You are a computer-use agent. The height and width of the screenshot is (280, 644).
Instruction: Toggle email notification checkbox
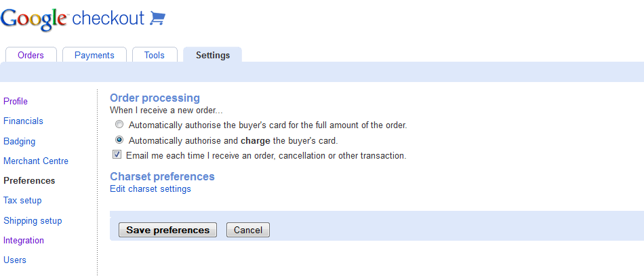tap(117, 155)
